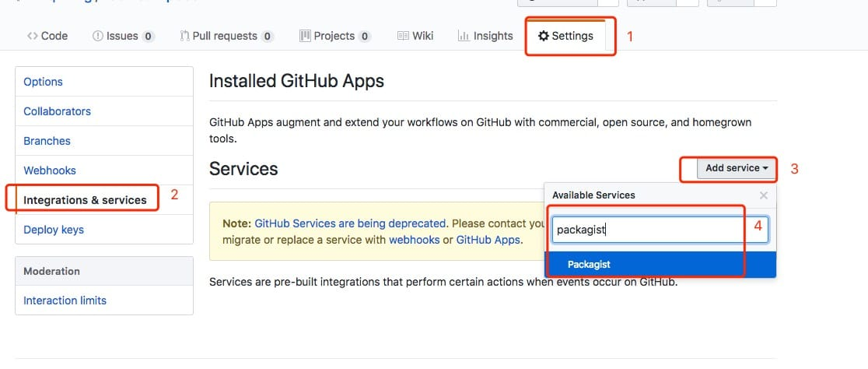Screen dimensions: 868x369
Task: Click the Insights bar graph icon
Action: click(464, 36)
